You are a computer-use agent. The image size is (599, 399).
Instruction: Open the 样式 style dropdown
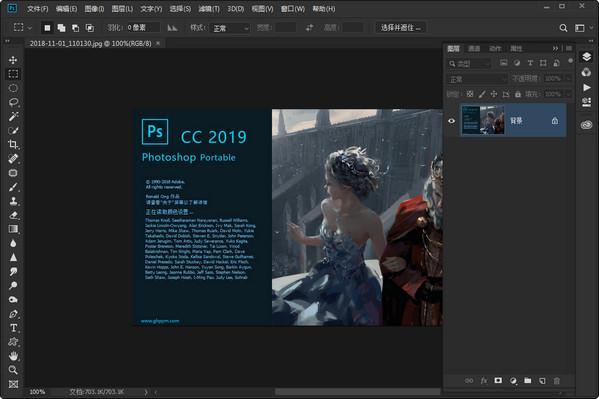point(230,28)
